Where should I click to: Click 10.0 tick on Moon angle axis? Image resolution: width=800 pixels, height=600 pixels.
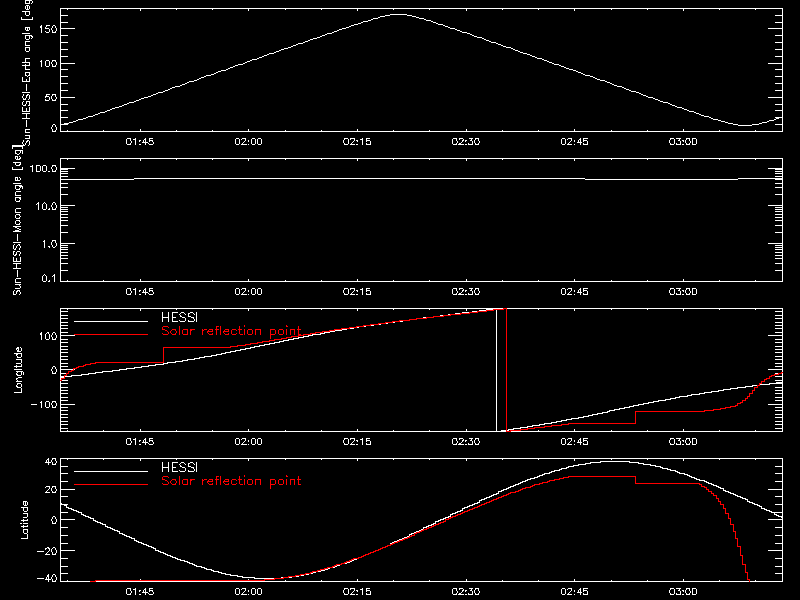tap(46, 206)
